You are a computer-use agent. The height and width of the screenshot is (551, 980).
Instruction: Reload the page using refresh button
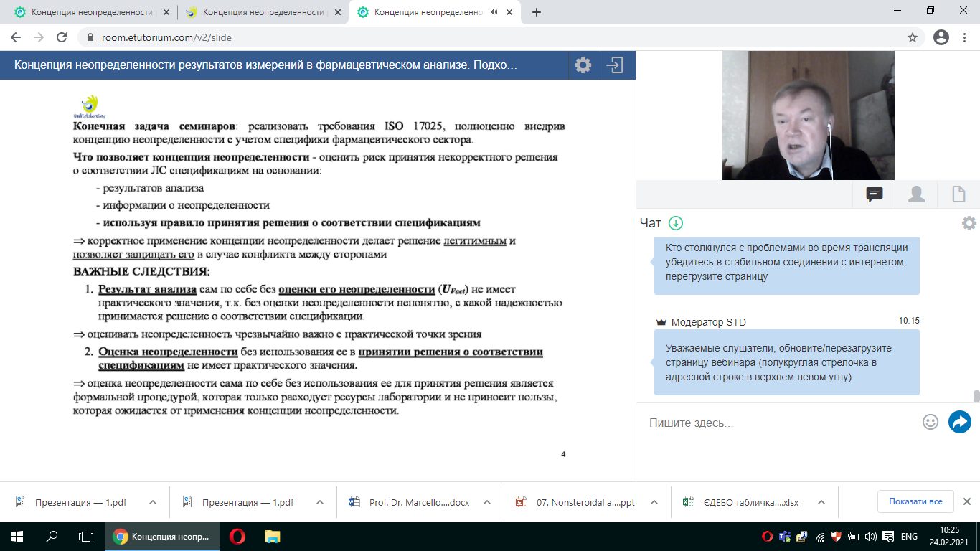tap(62, 37)
